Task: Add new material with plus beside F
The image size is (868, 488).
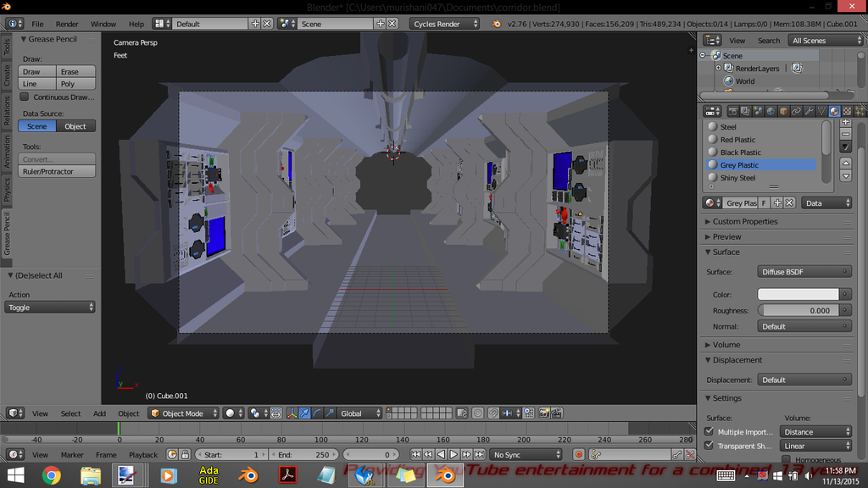Action: [777, 203]
